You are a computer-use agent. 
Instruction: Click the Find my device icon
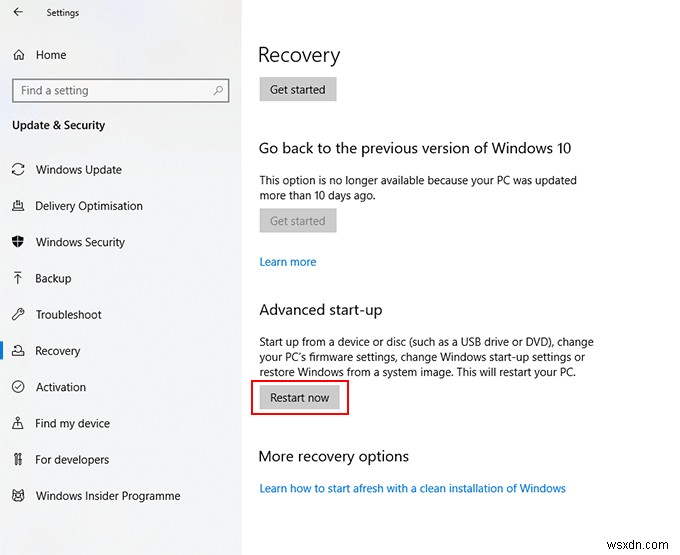tap(18, 423)
